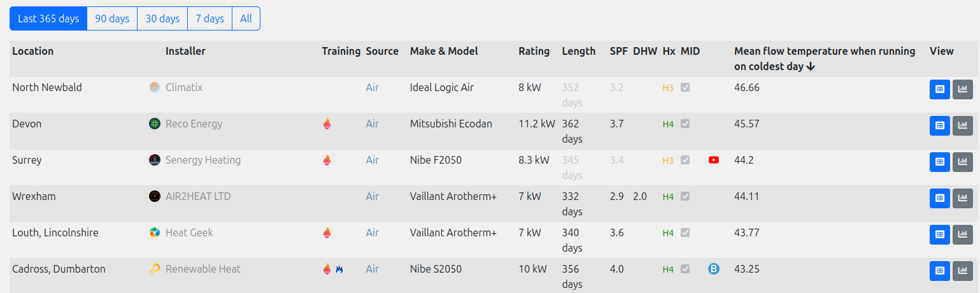Select the 7 days period tab
This screenshot has height=293, width=980.
[x=209, y=18]
